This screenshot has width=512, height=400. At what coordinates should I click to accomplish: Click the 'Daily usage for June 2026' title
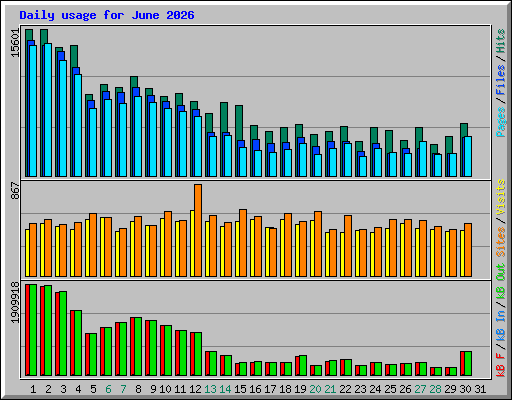click(107, 15)
